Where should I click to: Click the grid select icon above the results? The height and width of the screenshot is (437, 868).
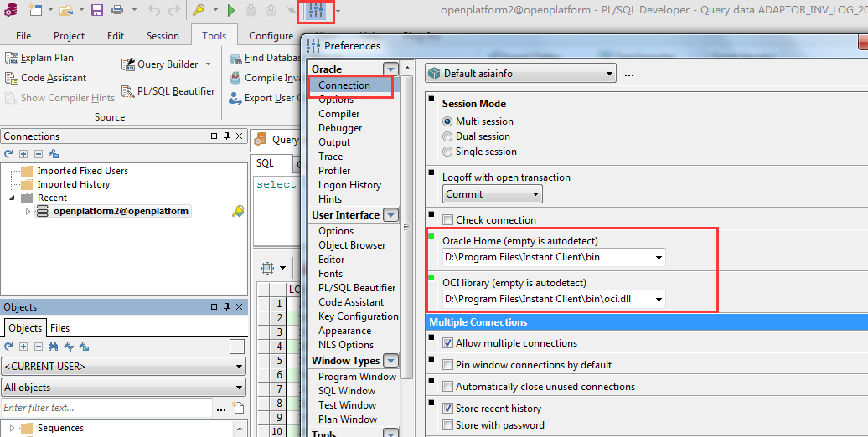click(x=268, y=268)
